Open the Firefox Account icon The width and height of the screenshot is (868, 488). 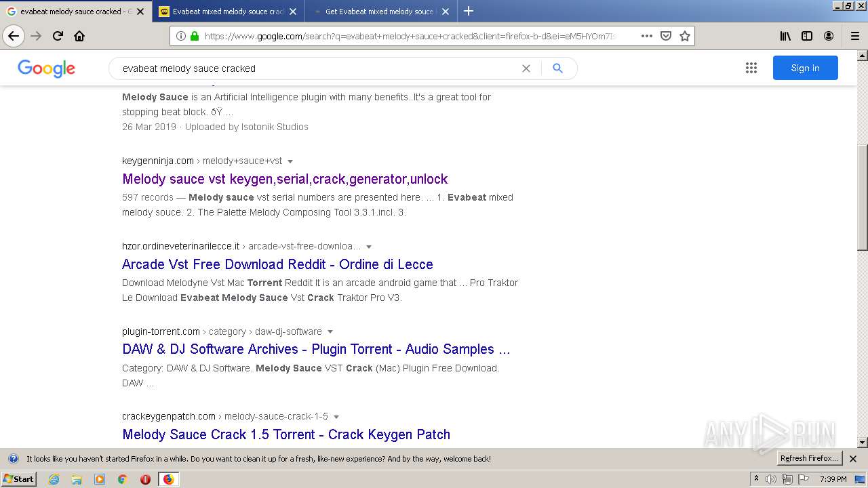[829, 36]
